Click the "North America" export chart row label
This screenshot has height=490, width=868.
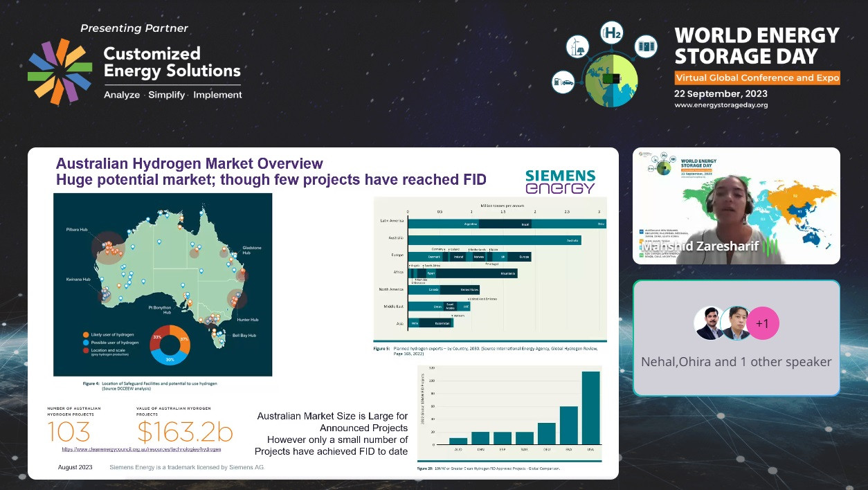(x=392, y=289)
